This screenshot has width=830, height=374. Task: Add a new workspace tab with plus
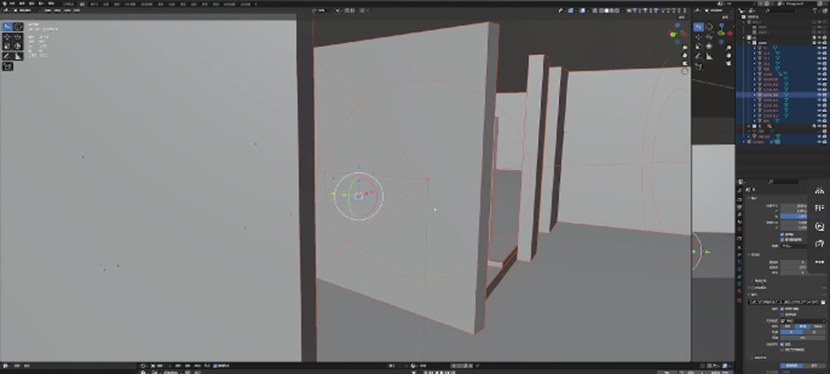256,4
